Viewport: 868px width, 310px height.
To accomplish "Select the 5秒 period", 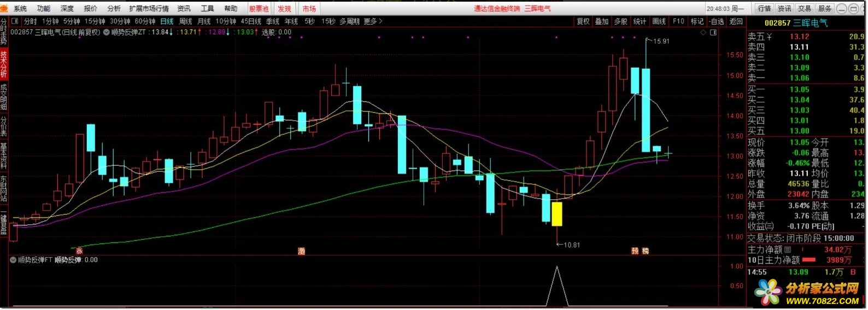I will 310,21.
